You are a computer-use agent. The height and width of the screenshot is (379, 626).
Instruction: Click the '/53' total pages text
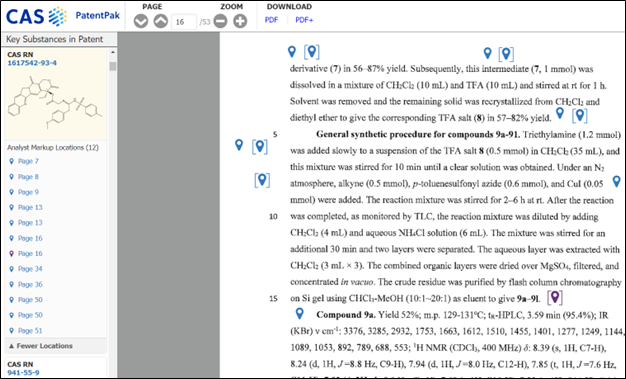205,22
